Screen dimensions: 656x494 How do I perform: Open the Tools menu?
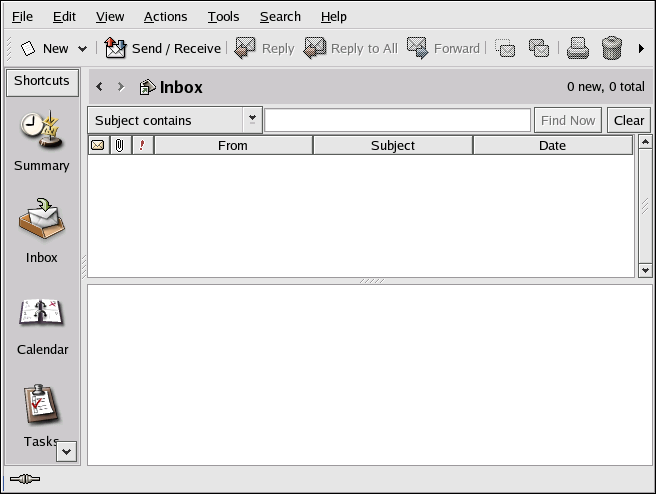click(x=223, y=16)
